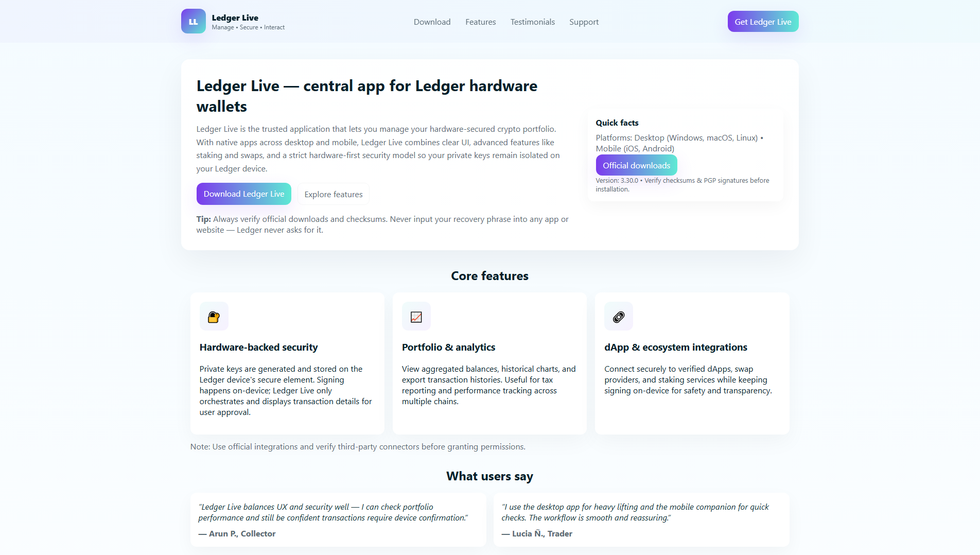
Task: Click the Get Ledger Live button
Action: (x=763, y=22)
